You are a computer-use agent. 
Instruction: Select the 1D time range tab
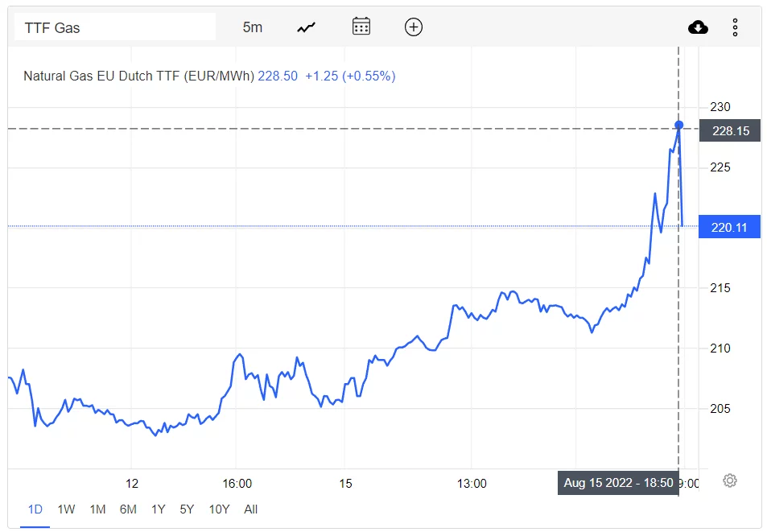coord(35,509)
